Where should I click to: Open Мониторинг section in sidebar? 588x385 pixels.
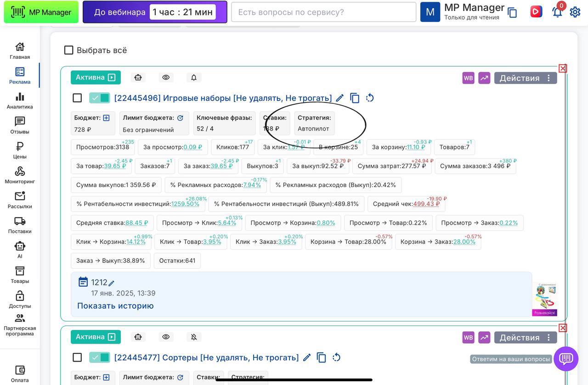(20, 175)
